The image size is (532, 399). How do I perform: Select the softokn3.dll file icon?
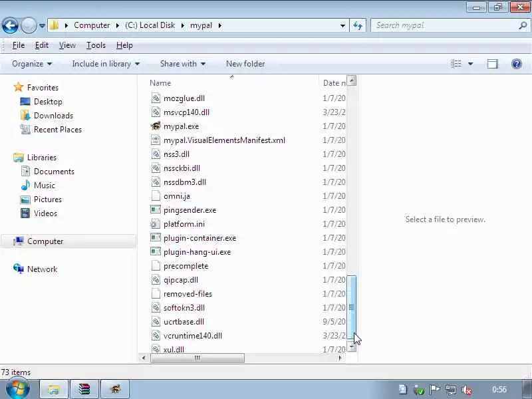click(x=156, y=308)
